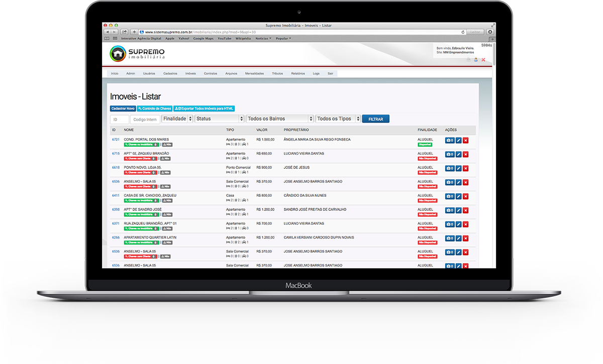The height and width of the screenshot is (364, 603).
Task: Click Não Disponível badge for ID 6618
Action: pyautogui.click(x=427, y=173)
